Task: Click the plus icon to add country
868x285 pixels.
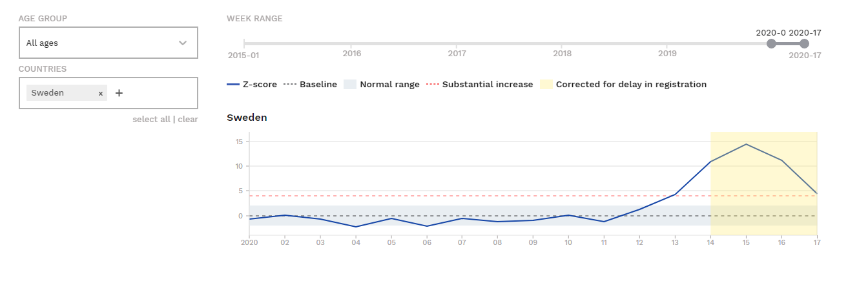Action: click(x=119, y=93)
